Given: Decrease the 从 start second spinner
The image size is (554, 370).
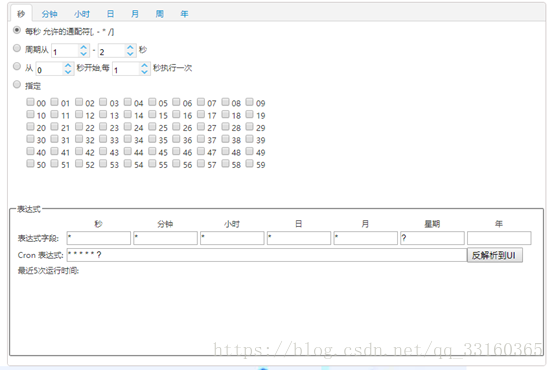Looking at the screenshot, I should (x=68, y=71).
